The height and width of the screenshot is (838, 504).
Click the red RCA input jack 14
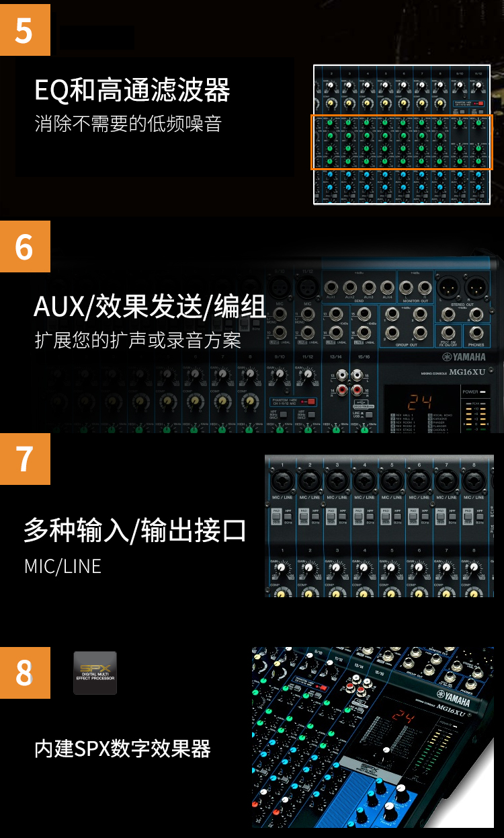[343, 389]
